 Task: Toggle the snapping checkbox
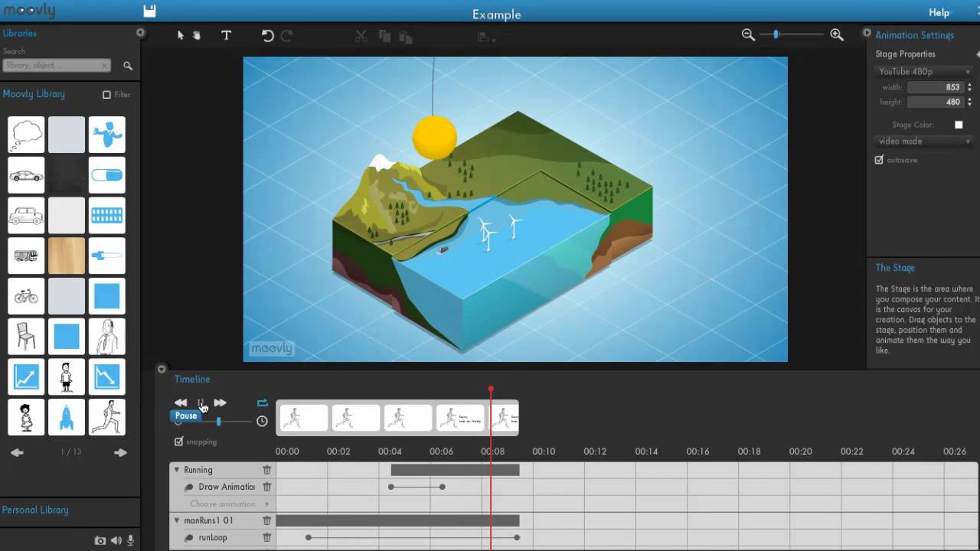click(179, 442)
